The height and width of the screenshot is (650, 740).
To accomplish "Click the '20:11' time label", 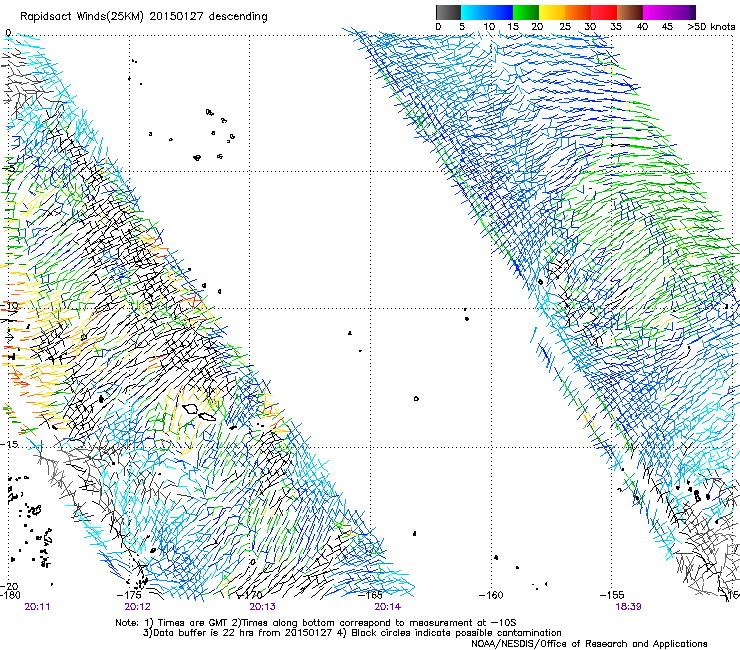I will click(x=37, y=607).
